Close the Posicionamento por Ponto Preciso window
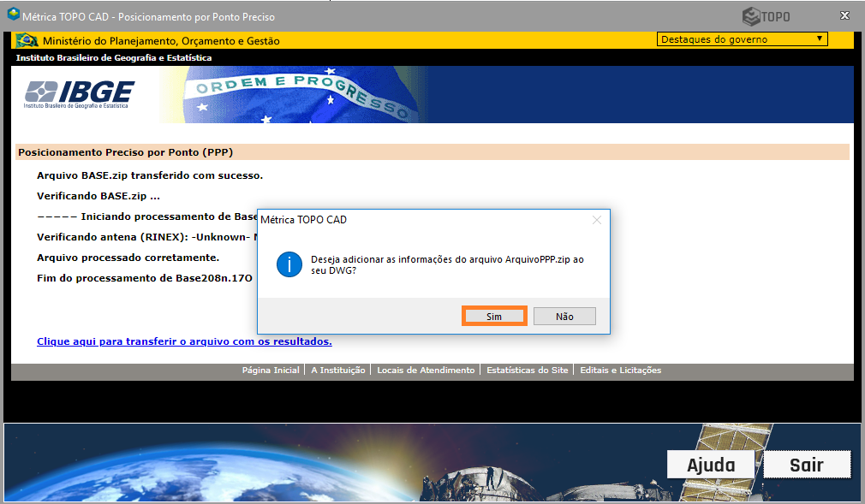The width and height of the screenshot is (865, 504). 844,16
